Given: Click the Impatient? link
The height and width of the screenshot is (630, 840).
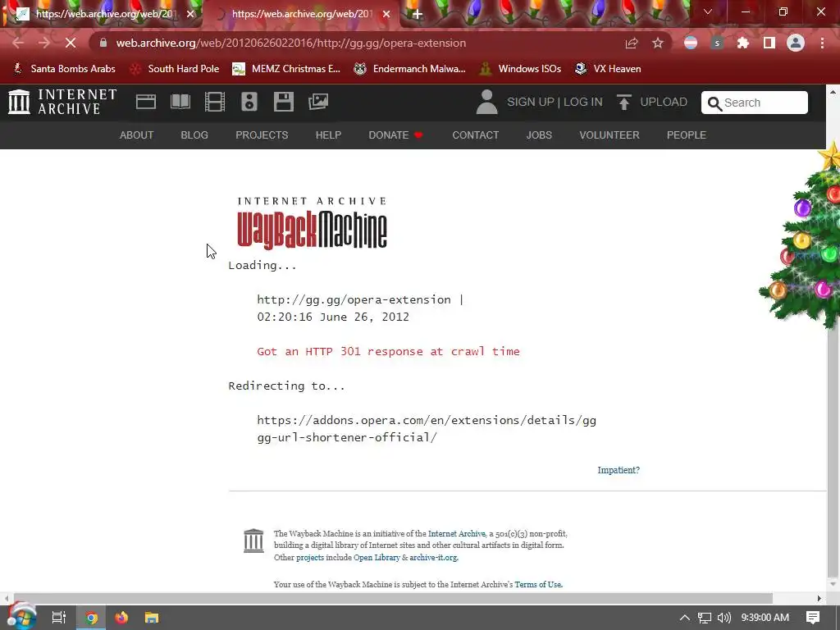Looking at the screenshot, I should (x=619, y=470).
